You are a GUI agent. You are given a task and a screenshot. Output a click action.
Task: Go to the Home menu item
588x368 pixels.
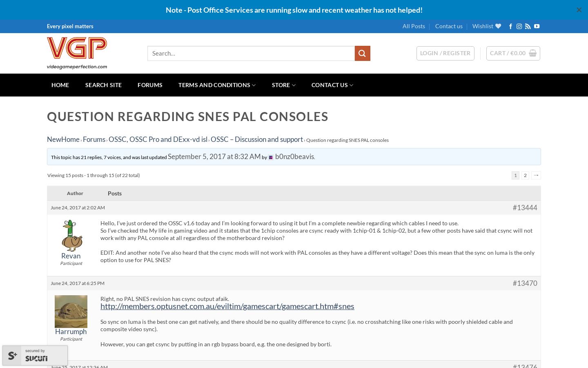click(60, 85)
